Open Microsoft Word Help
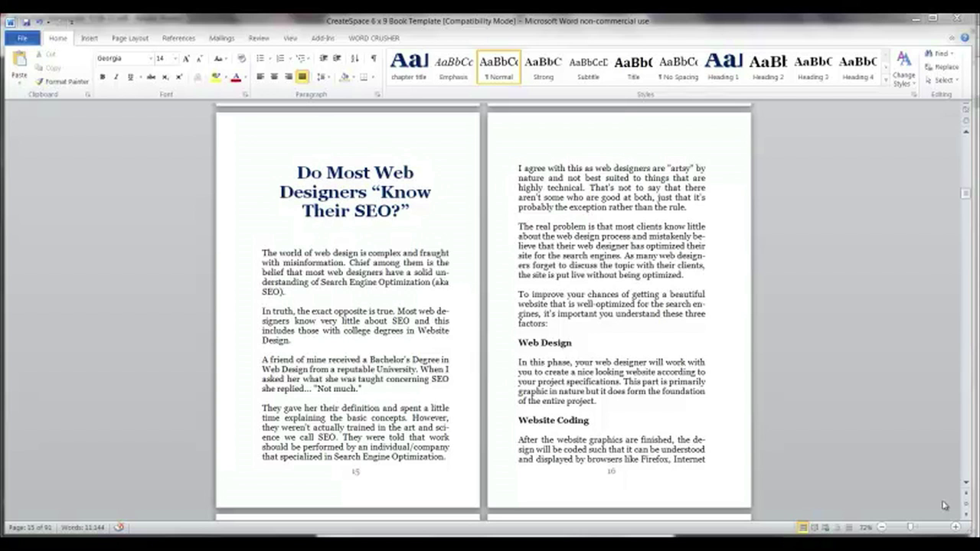 (x=963, y=37)
